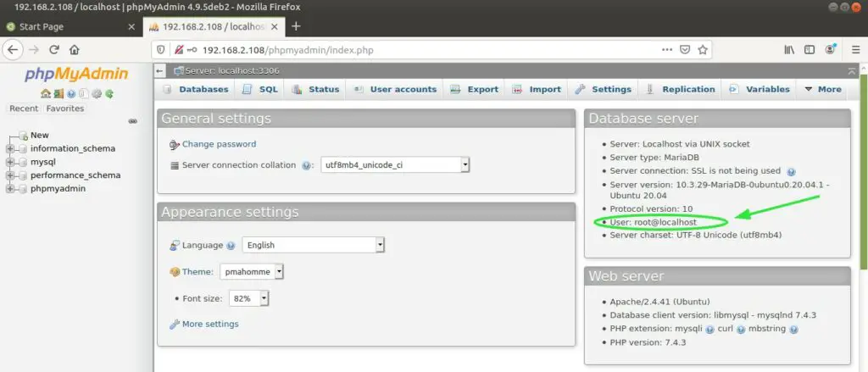Open the Server connection collation dropdown
Viewport: 868px width, 372px height.
pyautogui.click(x=395, y=165)
